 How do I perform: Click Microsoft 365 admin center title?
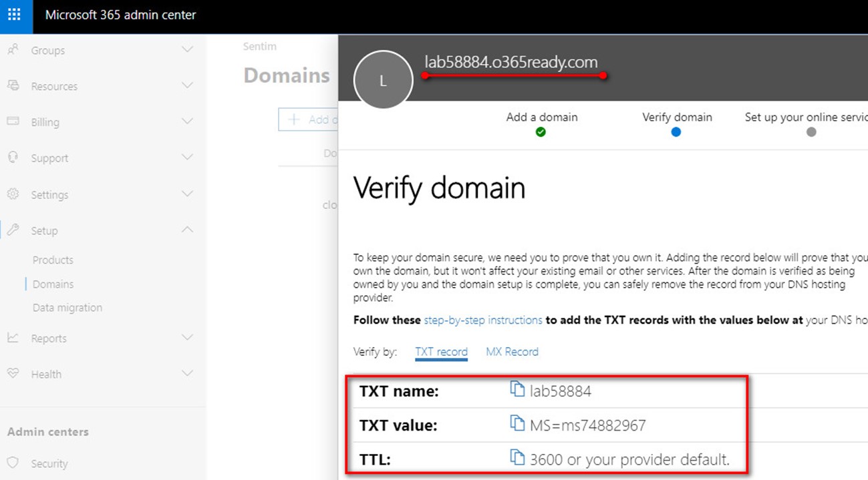(x=121, y=15)
